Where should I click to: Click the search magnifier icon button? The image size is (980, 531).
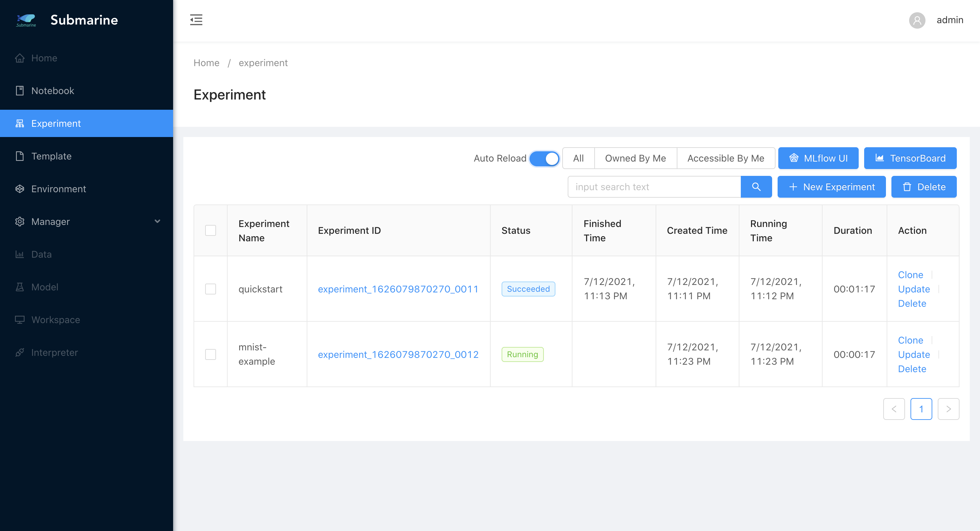tap(756, 187)
